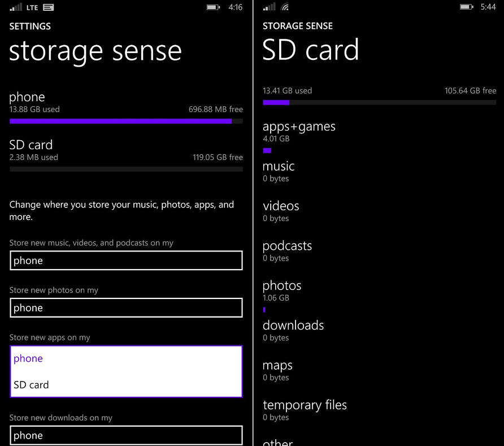This screenshot has height=446, width=504.
Task: Click the clock showing 4:16
Action: pyautogui.click(x=235, y=7)
